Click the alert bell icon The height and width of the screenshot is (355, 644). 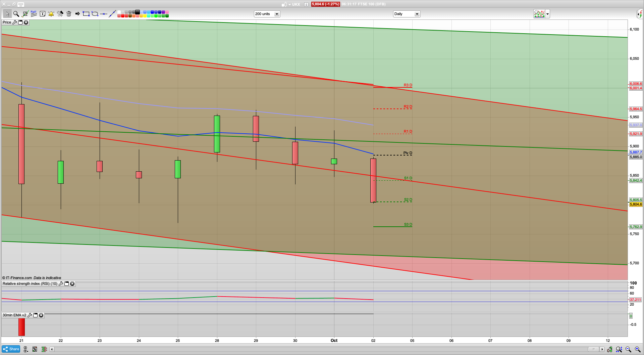point(51,14)
